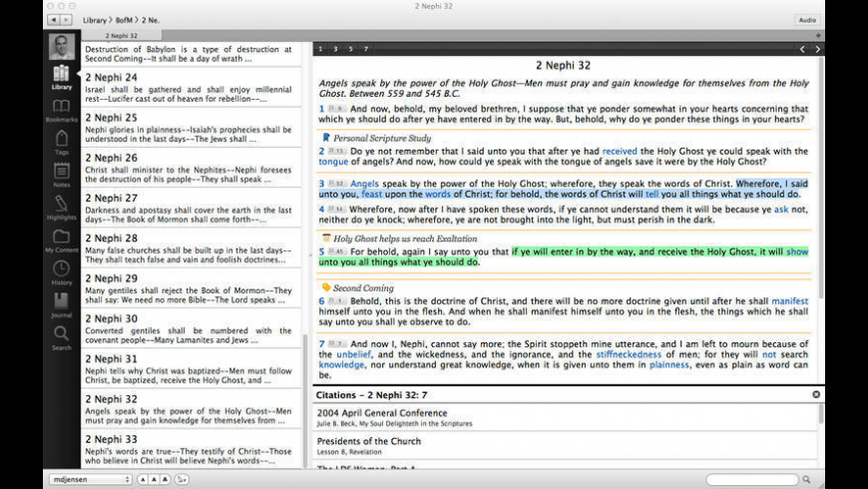Viewport: 868px width, 489px height.
Task: Open 2 Nephi 25 in chapter list
Action: coord(191,128)
